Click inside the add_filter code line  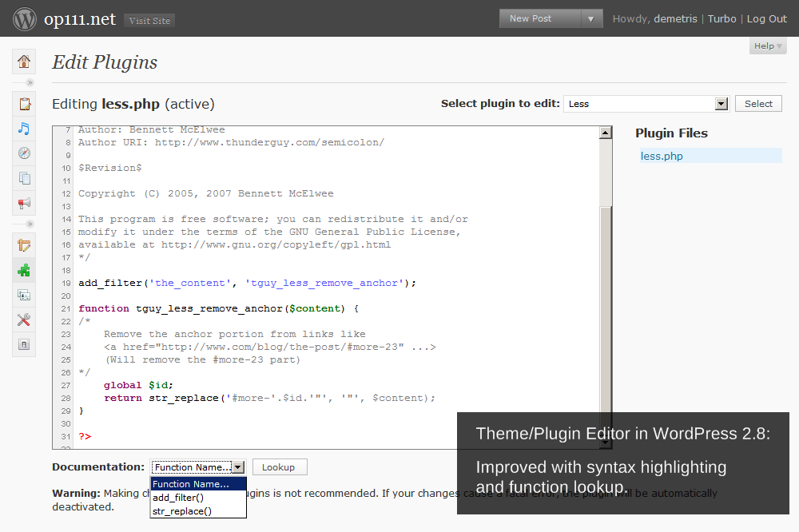247,283
